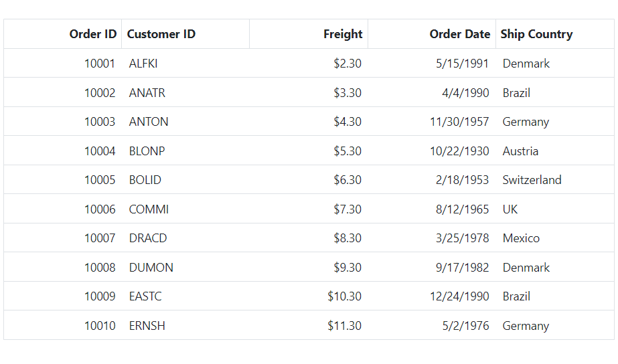Select order 10001 cell
618x364 pixels.
tap(63, 64)
